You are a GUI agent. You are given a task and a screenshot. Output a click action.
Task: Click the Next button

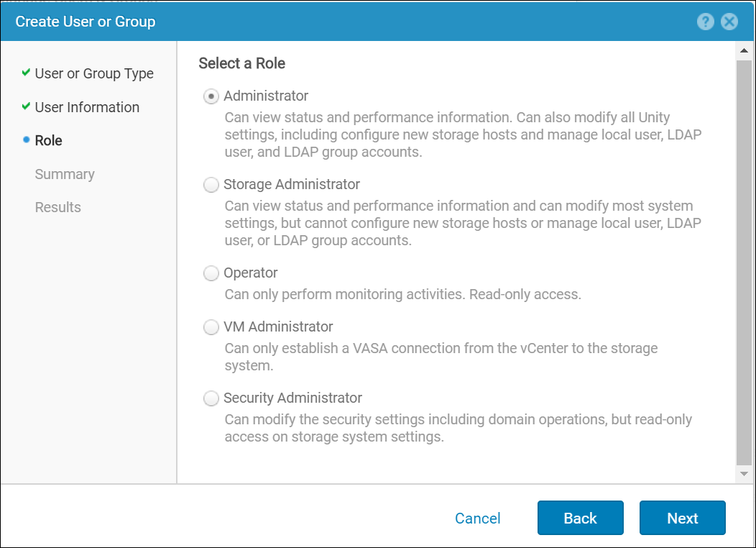[x=682, y=518]
